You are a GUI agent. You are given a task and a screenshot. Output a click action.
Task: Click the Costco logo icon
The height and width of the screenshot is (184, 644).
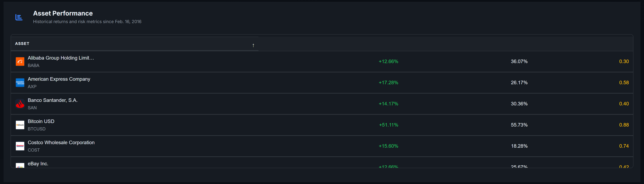(x=20, y=146)
